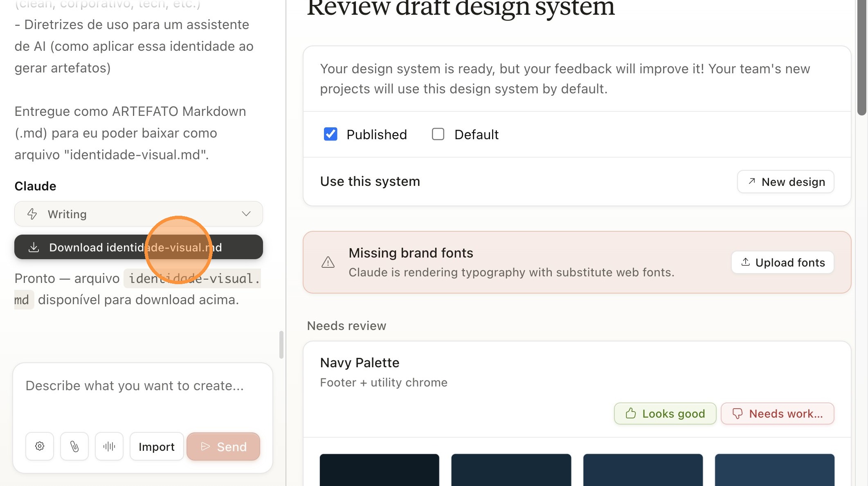Click the 'Needs review' section label
The image size is (868, 486).
click(x=346, y=326)
